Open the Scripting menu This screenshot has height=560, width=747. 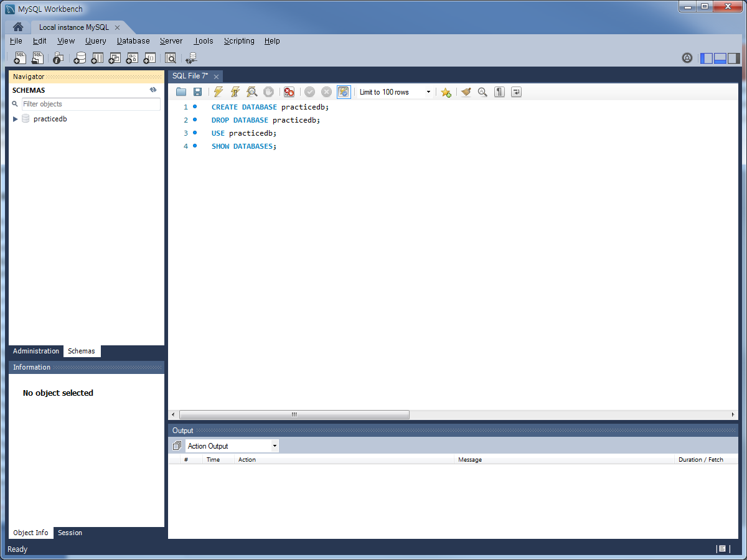pos(239,41)
